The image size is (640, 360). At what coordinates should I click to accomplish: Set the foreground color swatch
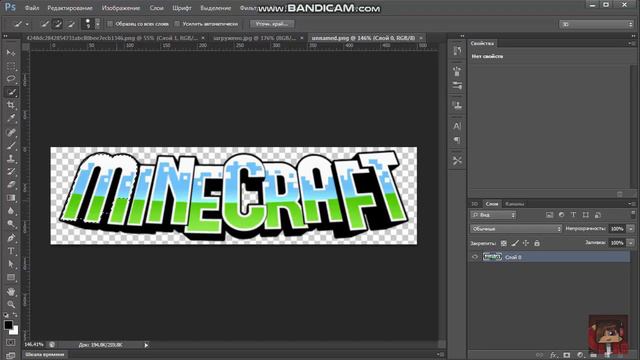pos(8,325)
